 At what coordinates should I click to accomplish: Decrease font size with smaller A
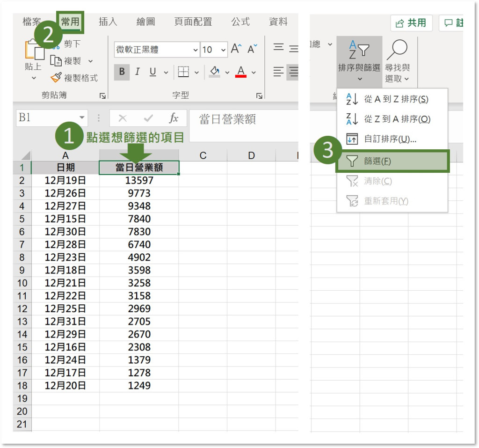(252, 49)
